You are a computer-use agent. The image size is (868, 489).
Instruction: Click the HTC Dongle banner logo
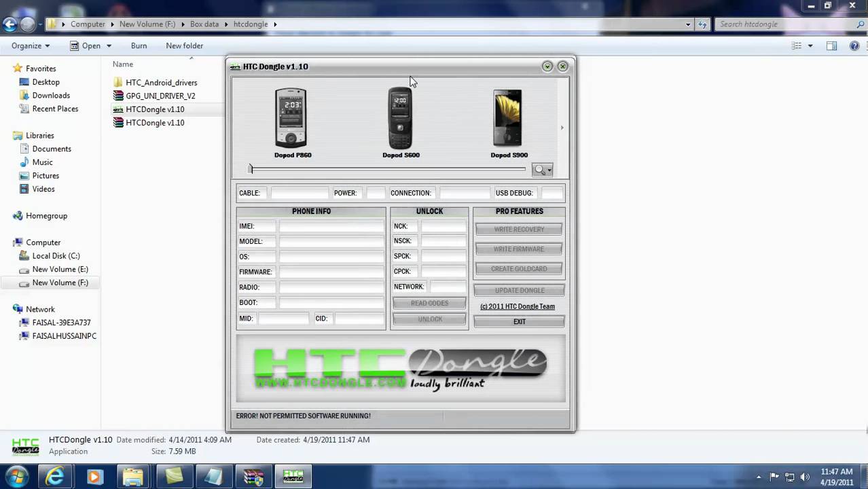[401, 368]
